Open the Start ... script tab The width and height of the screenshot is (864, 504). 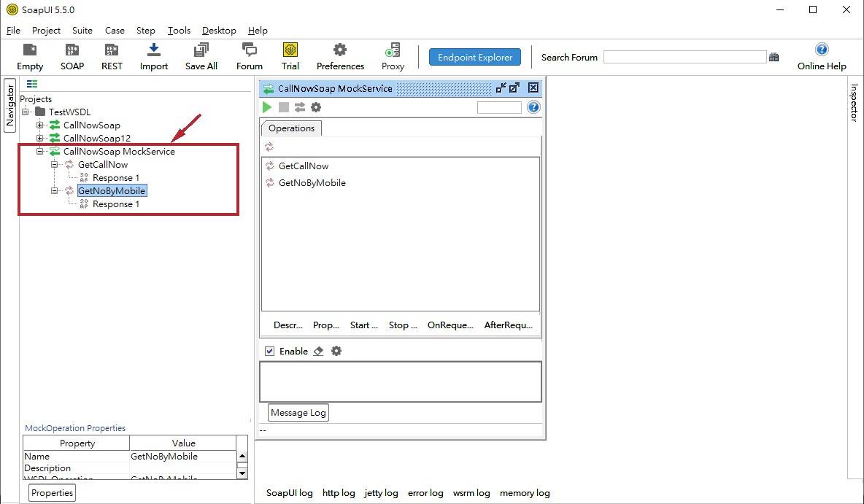363,325
